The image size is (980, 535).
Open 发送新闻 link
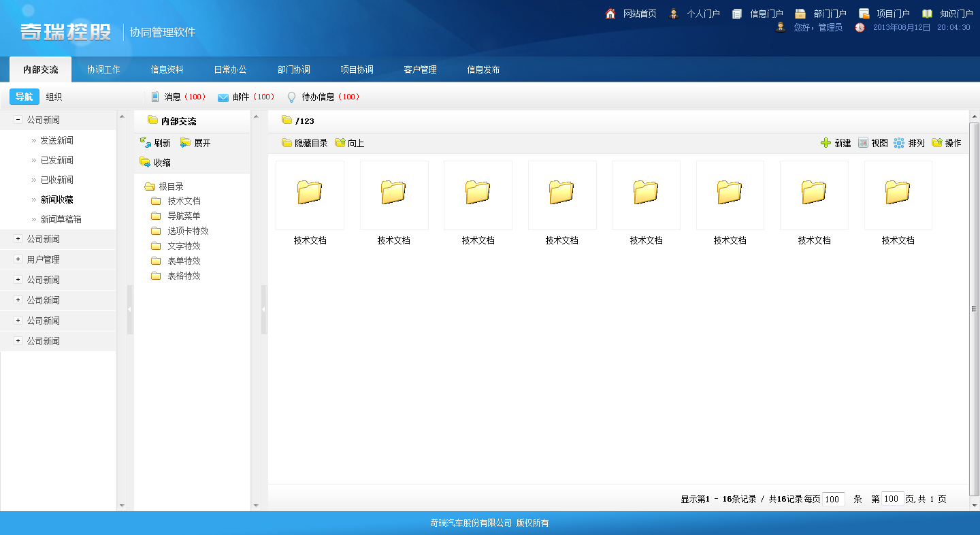tap(56, 140)
